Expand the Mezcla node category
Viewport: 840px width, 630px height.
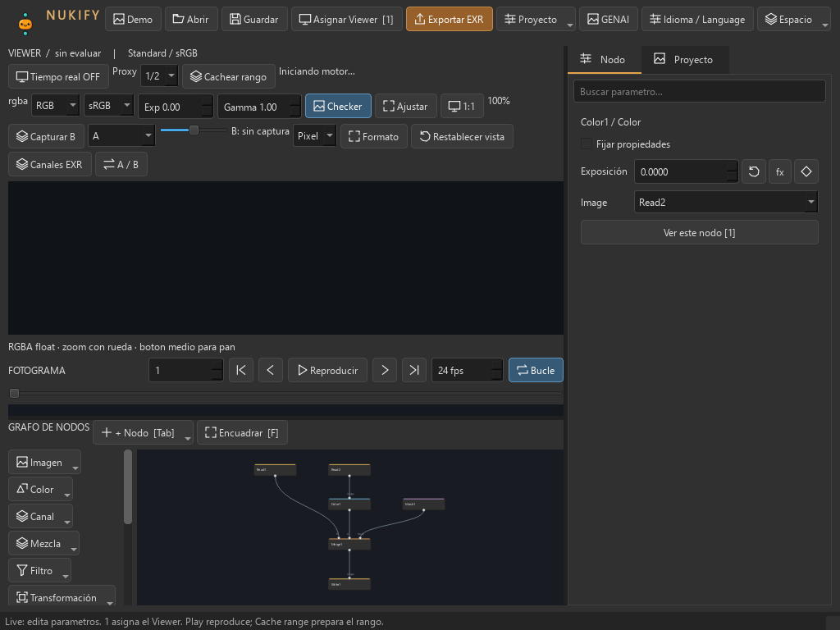pos(44,543)
